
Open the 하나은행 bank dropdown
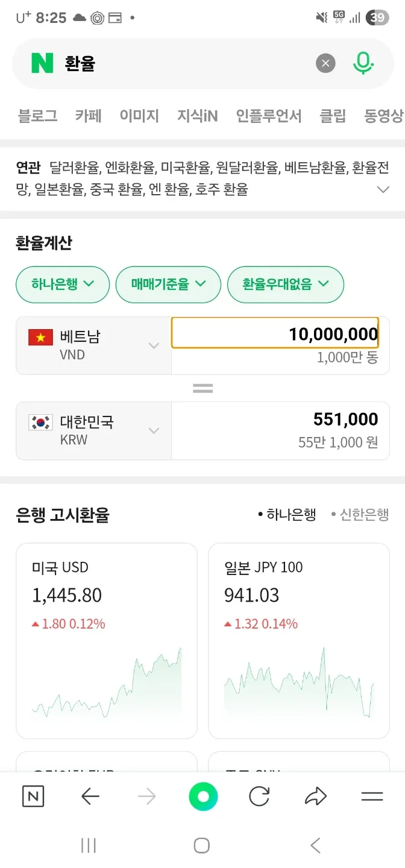pos(63,284)
